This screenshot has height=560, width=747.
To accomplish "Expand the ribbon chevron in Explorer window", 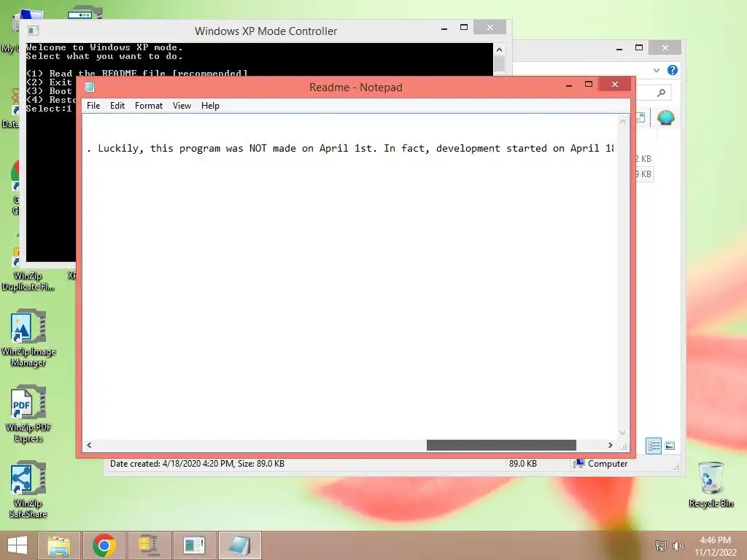I will click(x=657, y=71).
